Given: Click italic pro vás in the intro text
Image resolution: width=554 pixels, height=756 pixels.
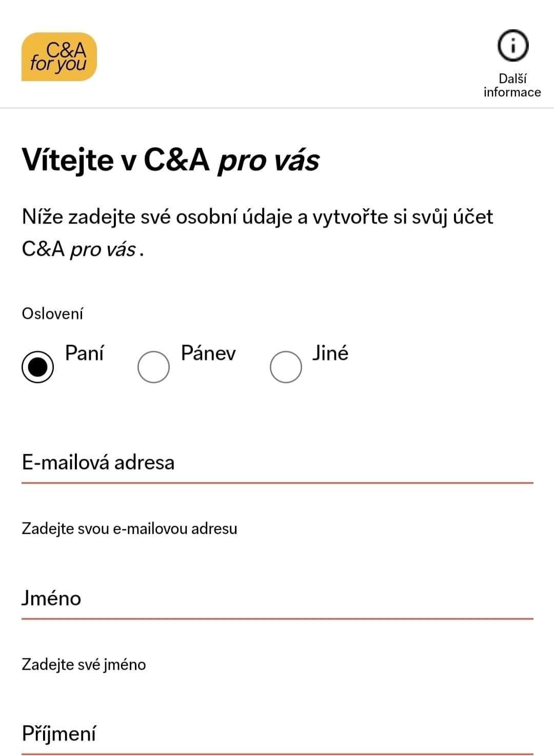Looking at the screenshot, I should 103,250.
